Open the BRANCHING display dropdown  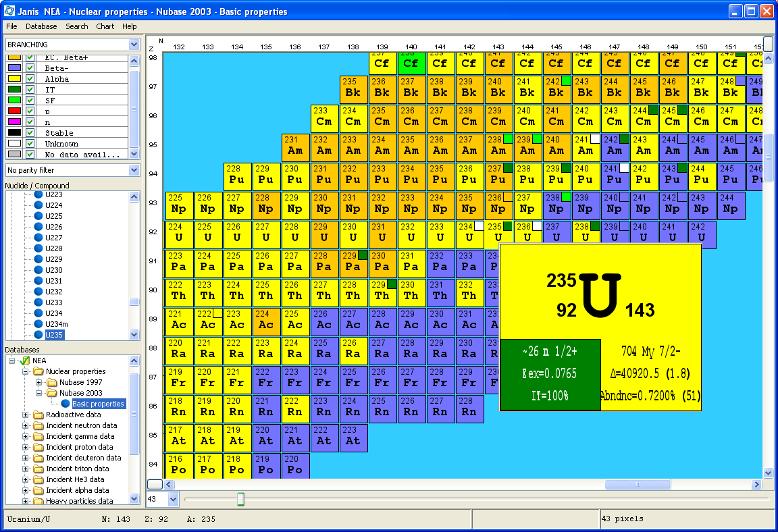(134, 45)
